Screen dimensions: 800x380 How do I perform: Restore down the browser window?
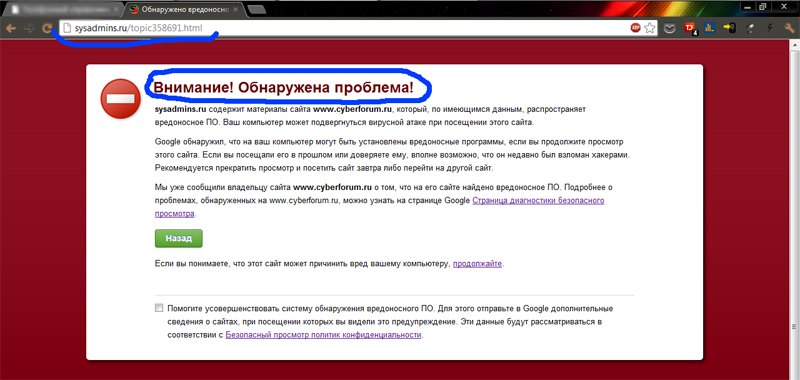click(763, 6)
